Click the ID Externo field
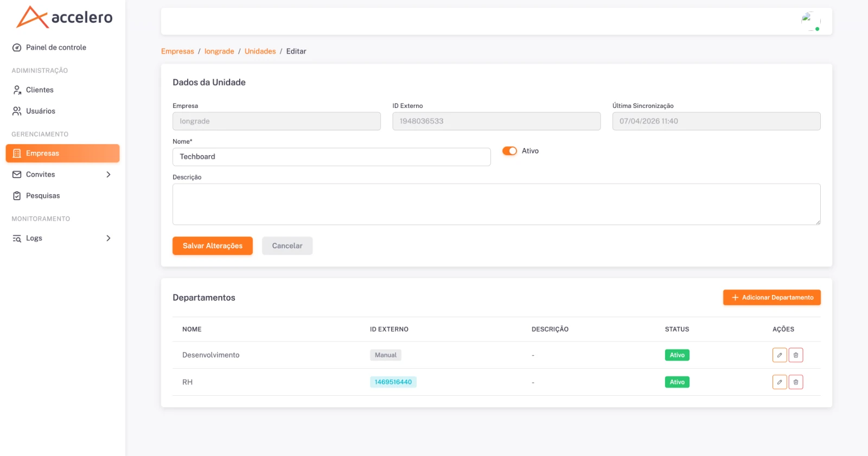This screenshot has width=868, height=456. (496, 121)
